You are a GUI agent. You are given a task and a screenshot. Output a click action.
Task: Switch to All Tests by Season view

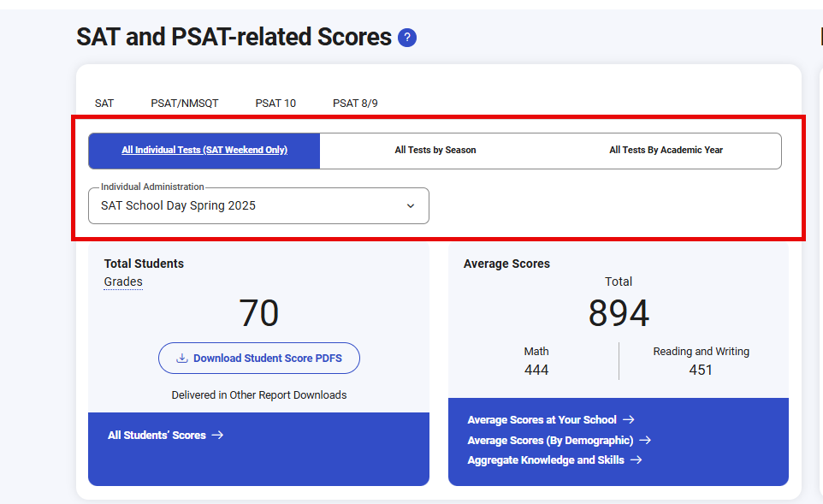pyautogui.click(x=435, y=151)
